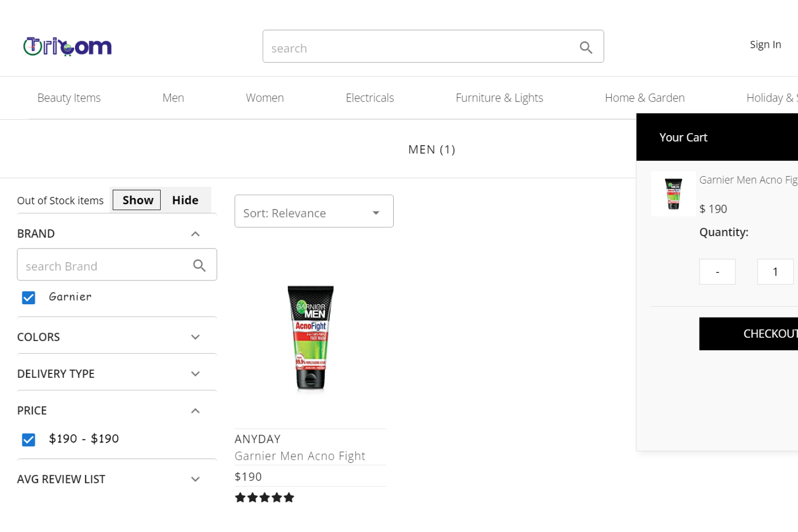Open the Sort: Relevance dropdown
798x532 pixels.
tap(314, 211)
